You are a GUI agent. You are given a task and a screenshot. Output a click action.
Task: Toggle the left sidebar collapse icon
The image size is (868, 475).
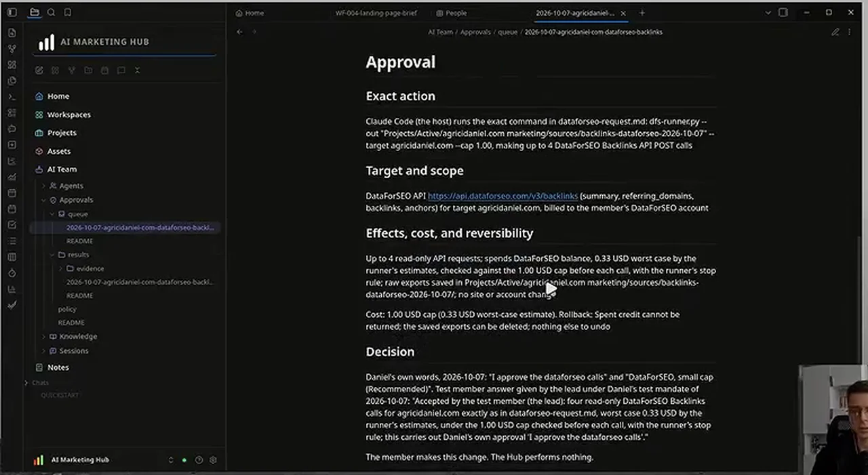click(x=12, y=12)
